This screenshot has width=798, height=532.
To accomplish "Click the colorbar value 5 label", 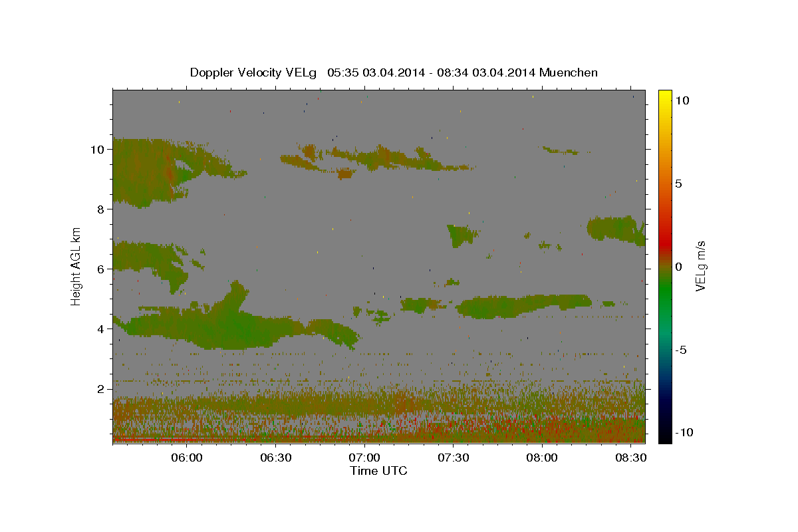I will [x=678, y=184].
